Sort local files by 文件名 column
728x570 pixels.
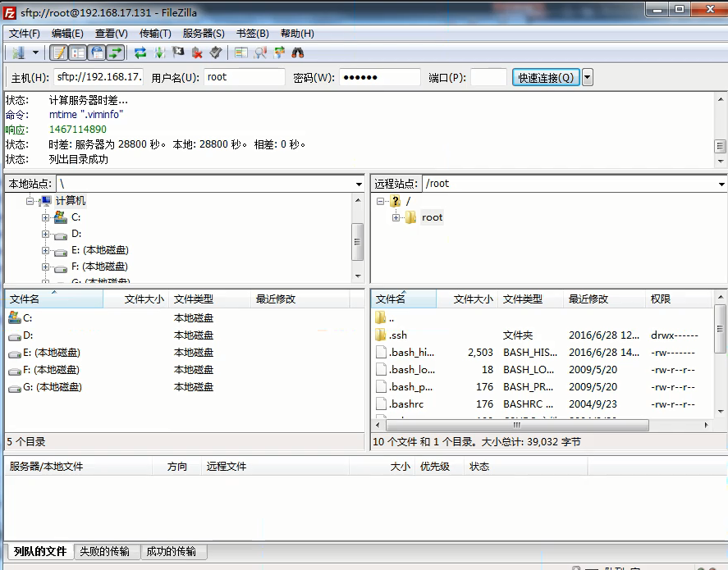(54, 299)
